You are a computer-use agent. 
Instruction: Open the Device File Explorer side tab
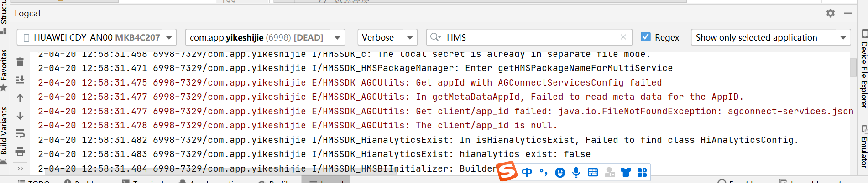click(864, 69)
